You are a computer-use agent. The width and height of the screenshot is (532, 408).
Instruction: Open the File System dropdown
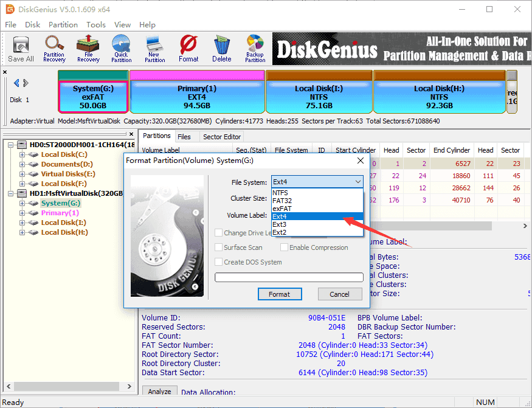[317, 182]
